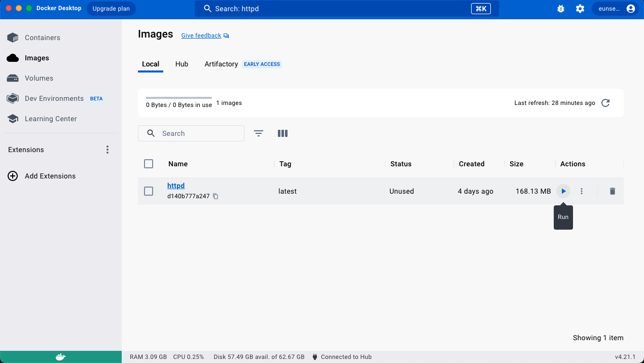This screenshot has height=363, width=644.
Task: Sort by Tag column header
Action: pyautogui.click(x=285, y=164)
